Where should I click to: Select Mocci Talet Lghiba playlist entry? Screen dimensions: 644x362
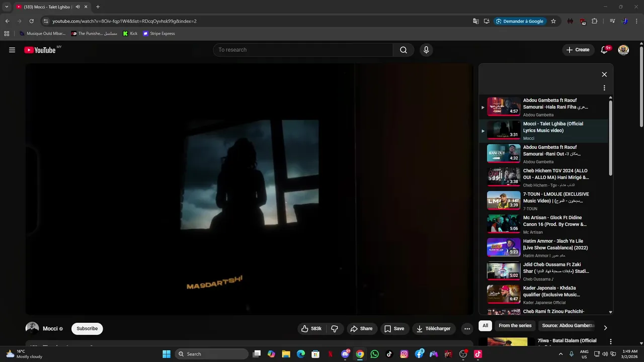(543, 131)
